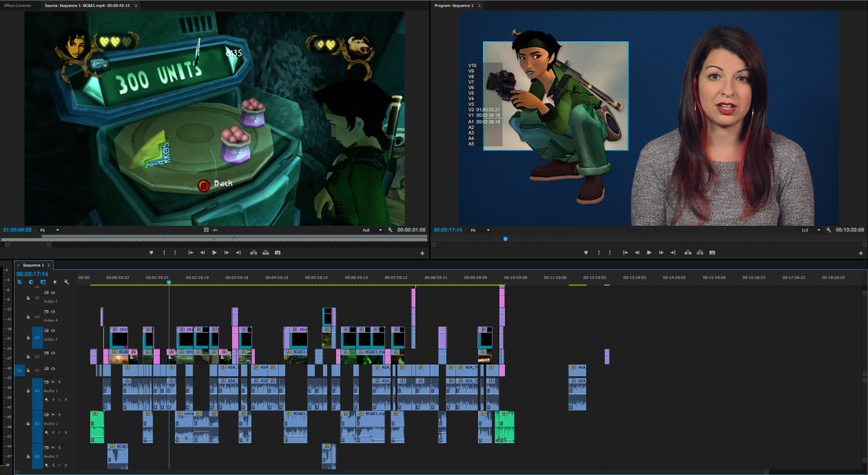Play the sequence in the Program monitor
This screenshot has width=868, height=475.
[x=649, y=253]
